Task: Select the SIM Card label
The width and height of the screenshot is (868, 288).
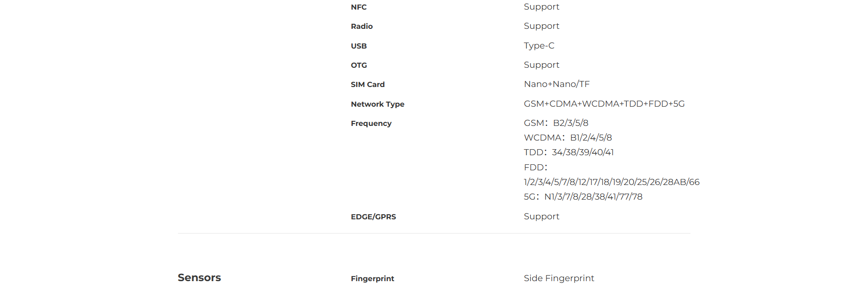Action: click(367, 84)
